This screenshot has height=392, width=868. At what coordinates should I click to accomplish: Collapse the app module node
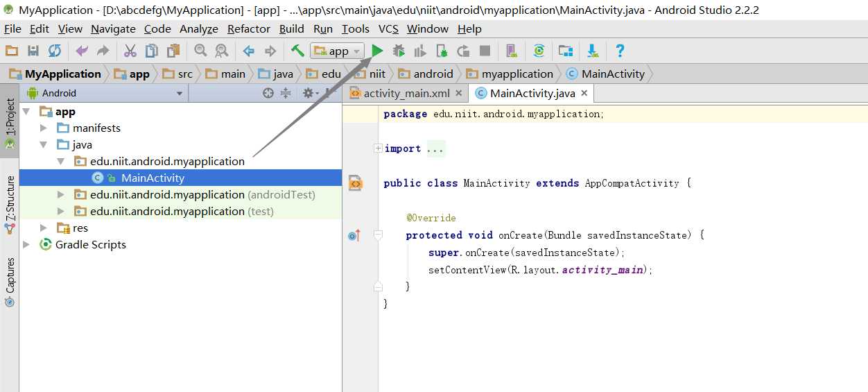(26, 112)
